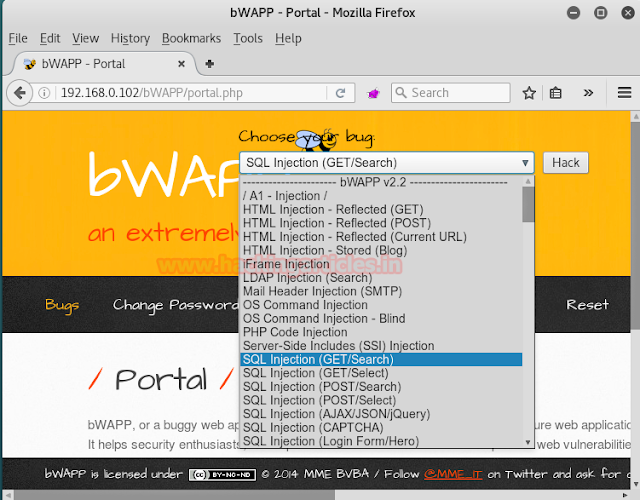The height and width of the screenshot is (500, 640).
Task: Open the Tools menu
Action: 248,38
